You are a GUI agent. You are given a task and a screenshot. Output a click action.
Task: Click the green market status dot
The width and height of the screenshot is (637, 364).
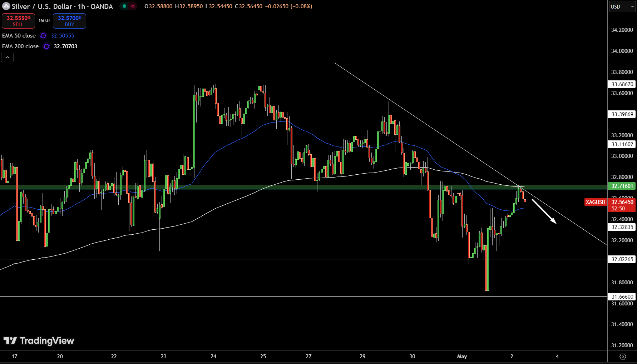[124, 6]
